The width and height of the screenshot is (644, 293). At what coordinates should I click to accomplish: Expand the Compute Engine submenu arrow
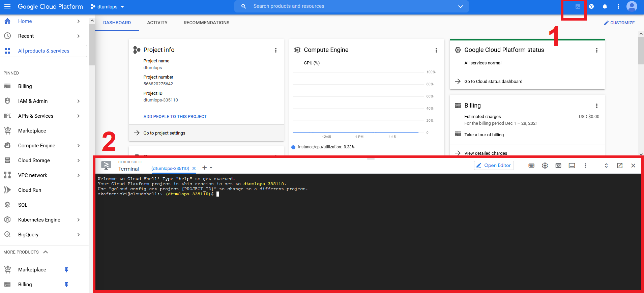tap(79, 146)
